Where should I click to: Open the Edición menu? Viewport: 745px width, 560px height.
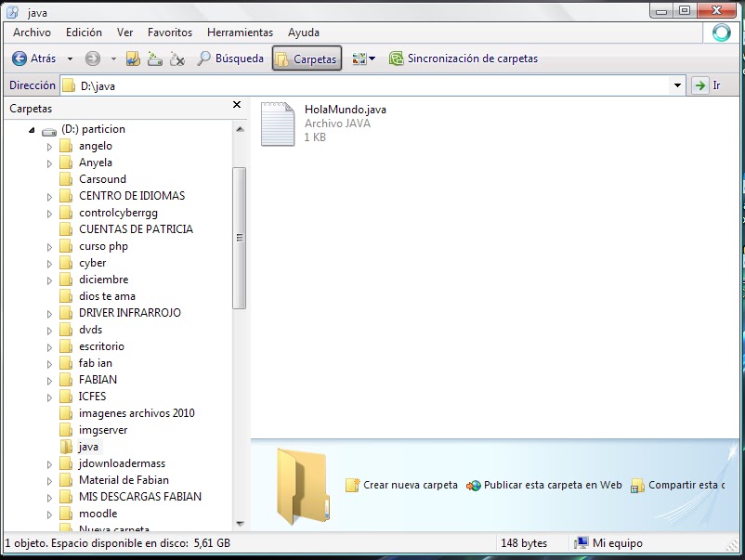point(85,33)
